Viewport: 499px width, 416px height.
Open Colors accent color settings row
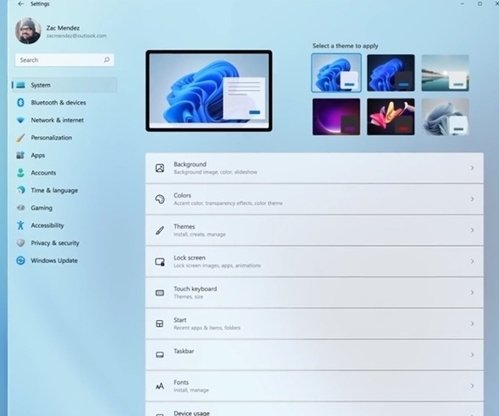pos(314,199)
